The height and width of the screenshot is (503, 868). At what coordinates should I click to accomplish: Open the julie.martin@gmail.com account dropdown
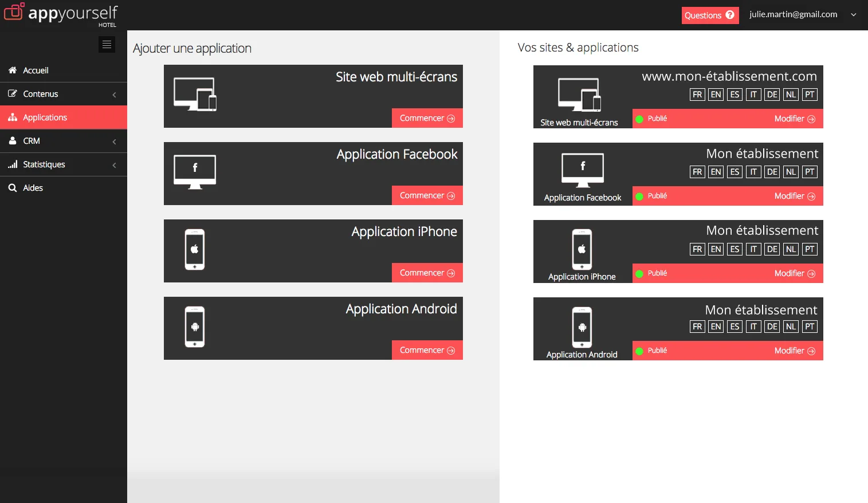pyautogui.click(x=854, y=15)
